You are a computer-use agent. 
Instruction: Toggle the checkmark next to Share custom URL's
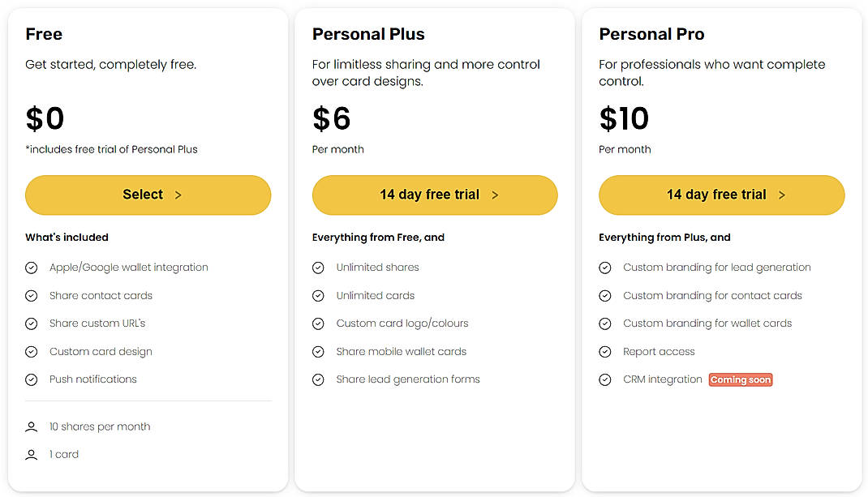31,323
